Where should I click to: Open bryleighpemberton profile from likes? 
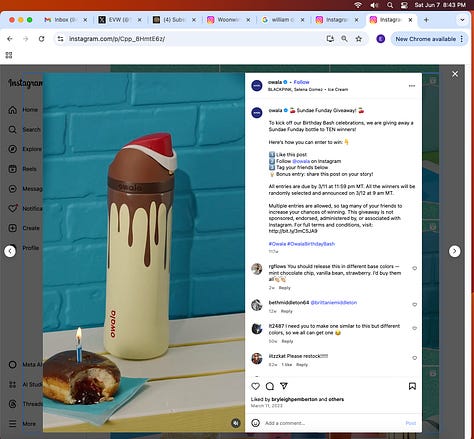[294, 399]
